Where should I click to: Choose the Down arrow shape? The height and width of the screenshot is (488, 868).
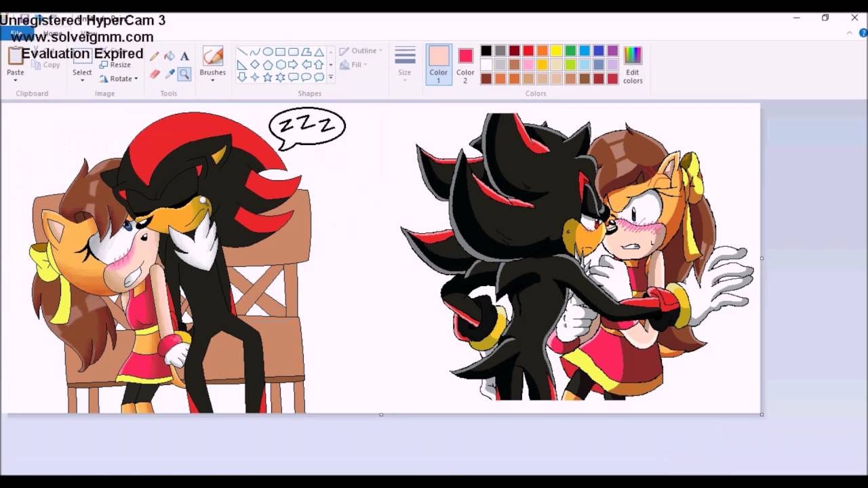click(242, 77)
